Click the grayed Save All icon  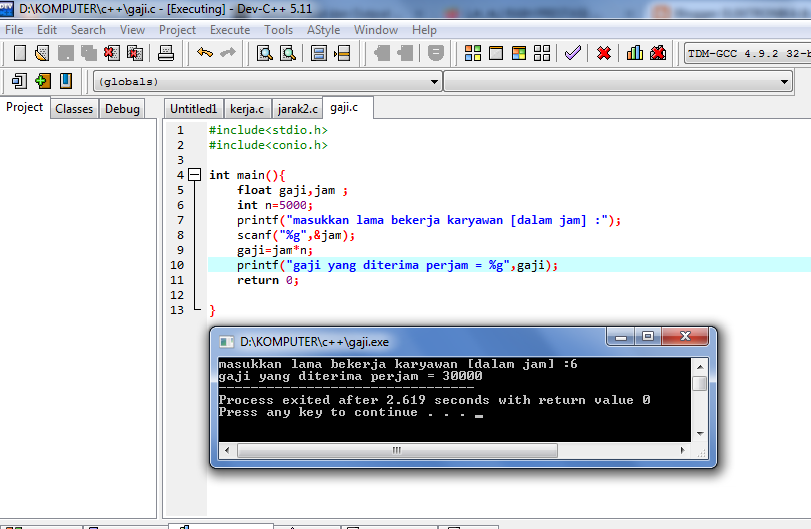89,53
